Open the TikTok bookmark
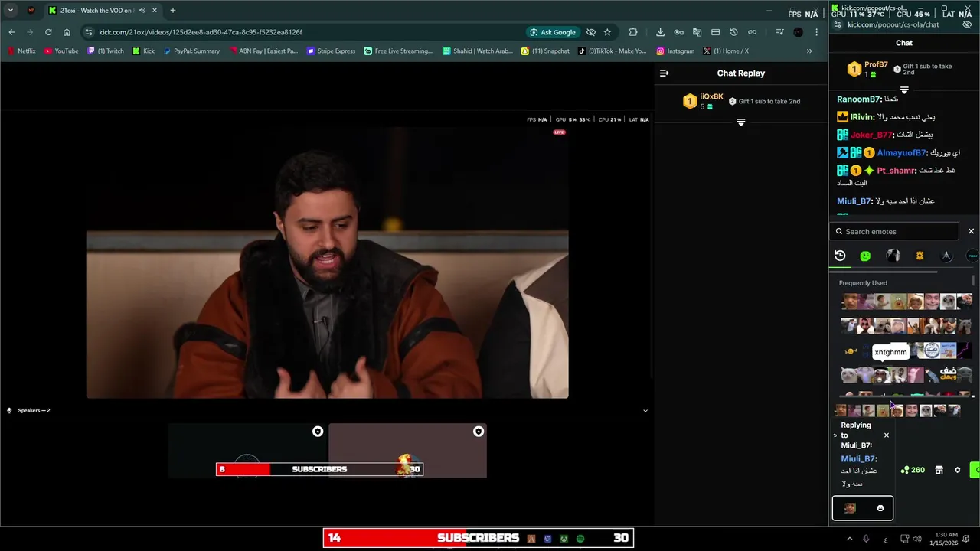Screen dimensions: 980x551 [612, 51]
